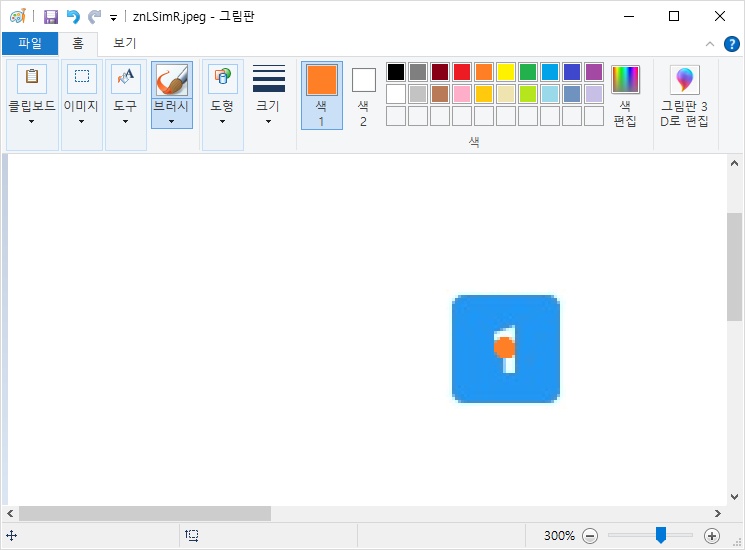Viewport: 745px width, 550px height.
Task: Click the blue square image on canvas
Action: [506, 349]
